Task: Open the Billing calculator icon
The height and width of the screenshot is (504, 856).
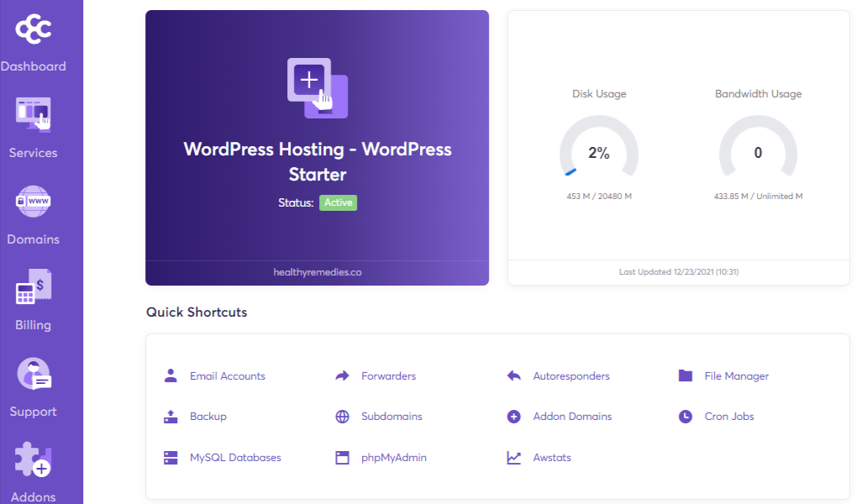Action: (x=34, y=286)
